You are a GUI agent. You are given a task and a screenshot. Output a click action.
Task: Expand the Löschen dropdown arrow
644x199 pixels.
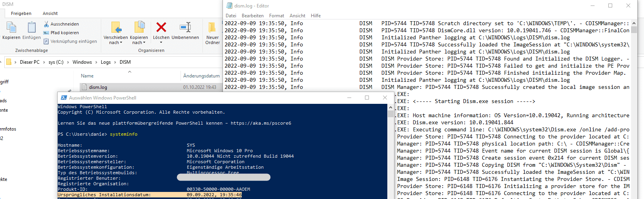tap(161, 42)
